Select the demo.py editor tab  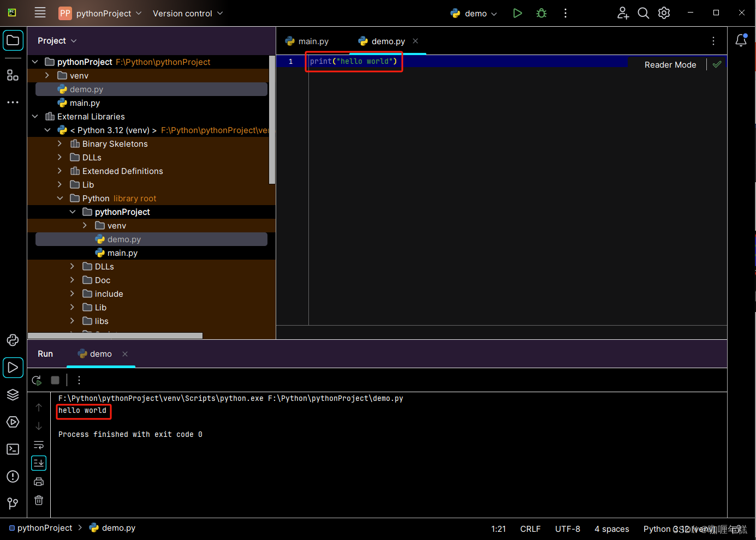[x=382, y=41]
